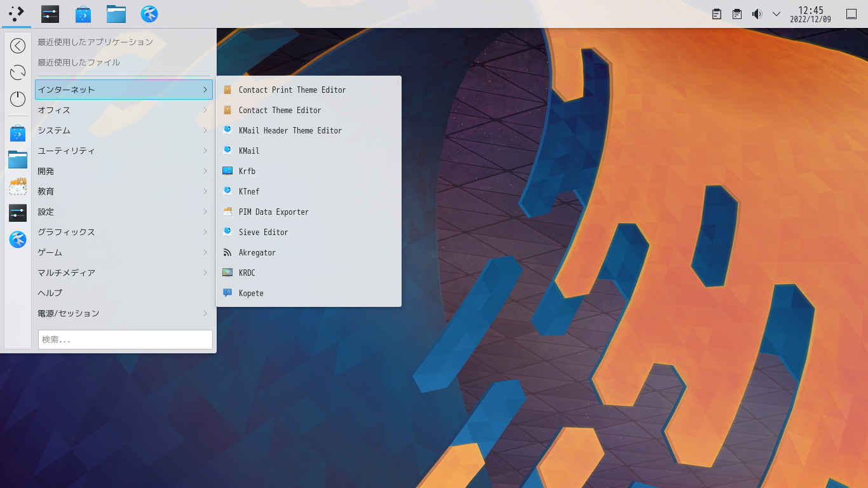Expand hidden system tray icons
Image resolution: width=868 pixels, height=488 pixels.
776,14
